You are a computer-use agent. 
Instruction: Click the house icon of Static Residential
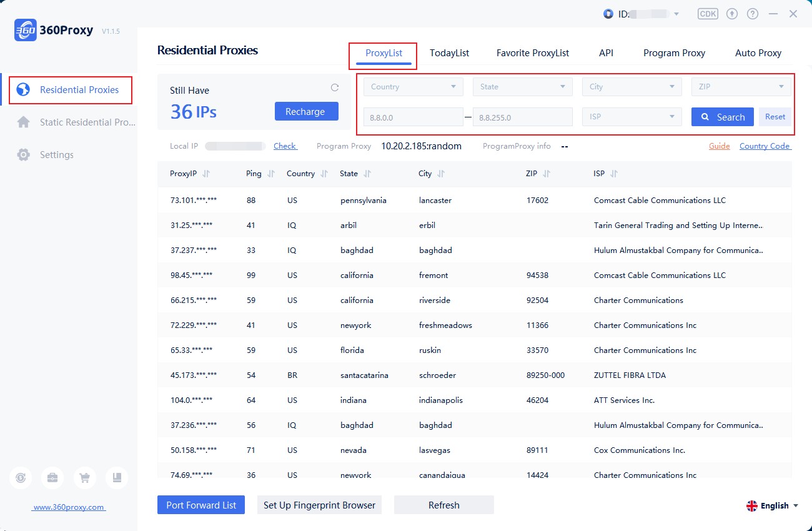[x=23, y=122]
